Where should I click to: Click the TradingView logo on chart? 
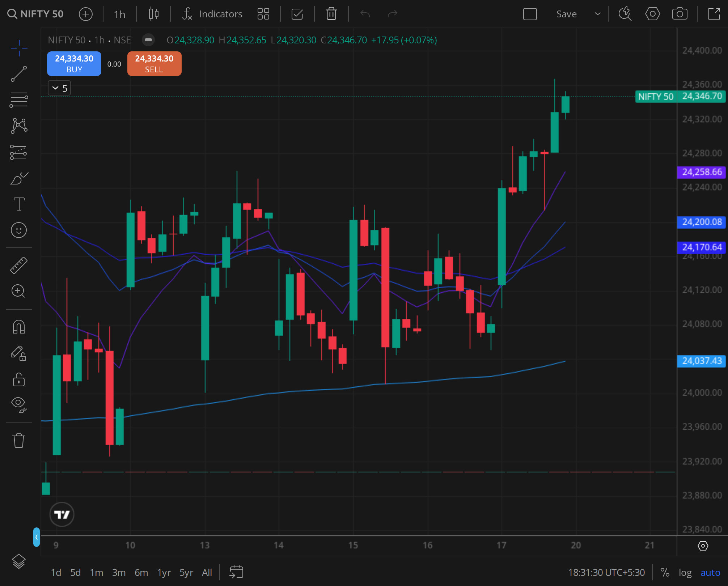62,514
